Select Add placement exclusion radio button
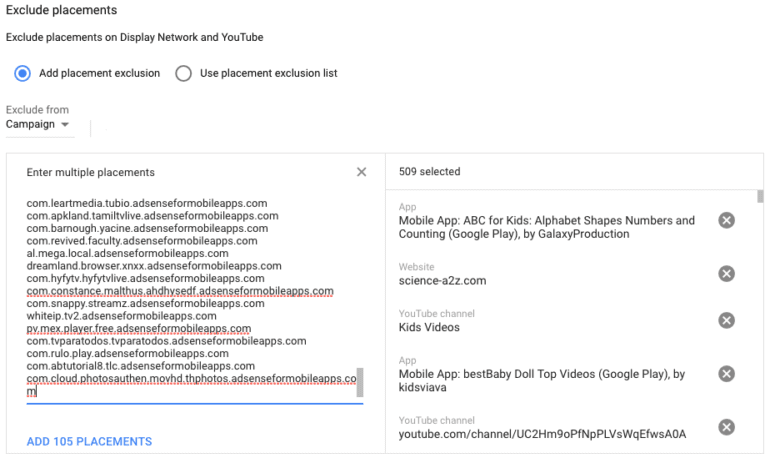The image size is (770, 458). click(22, 73)
